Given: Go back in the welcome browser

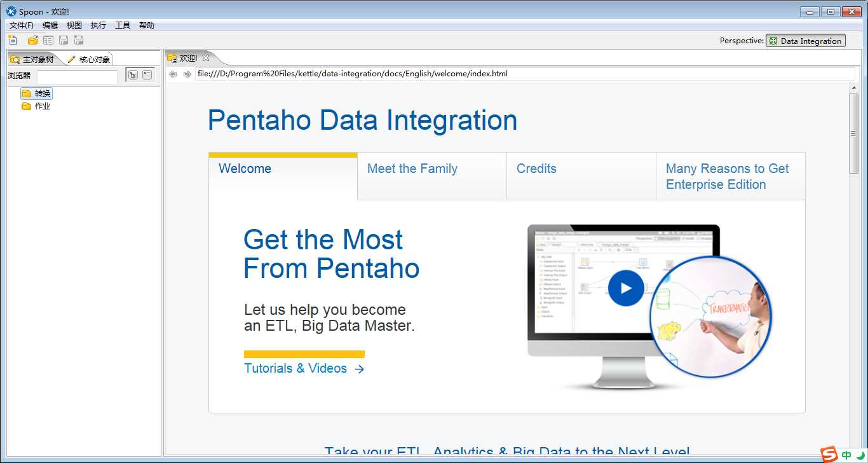Looking at the screenshot, I should click(173, 74).
